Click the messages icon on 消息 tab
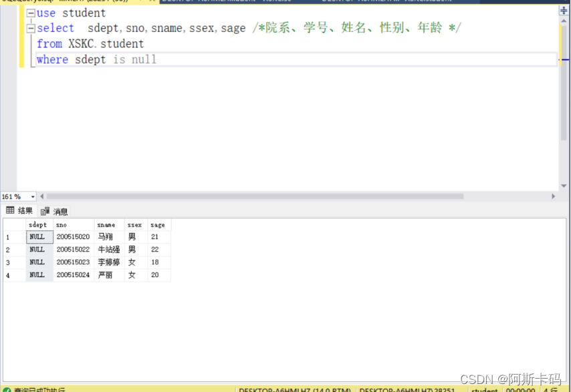 pyautogui.click(x=45, y=211)
